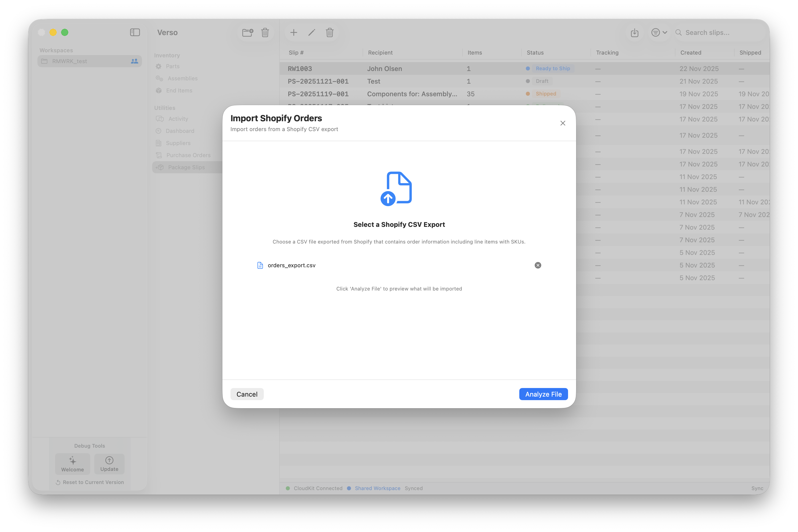
Task: Click the Welcome debug tool button
Action: point(73,464)
